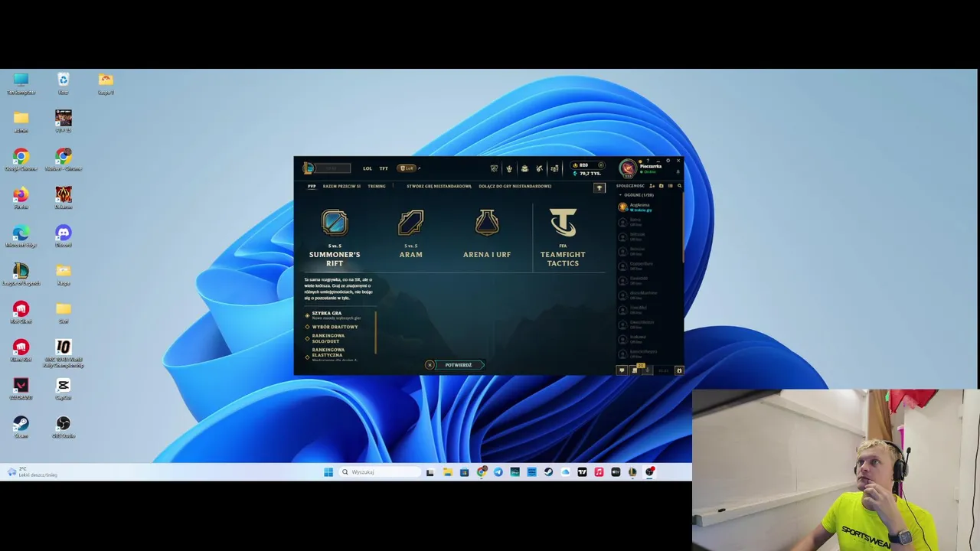Screen dimensions: 980x551
Task: Open the chat bubble icon at client bottom
Action: [622, 370]
